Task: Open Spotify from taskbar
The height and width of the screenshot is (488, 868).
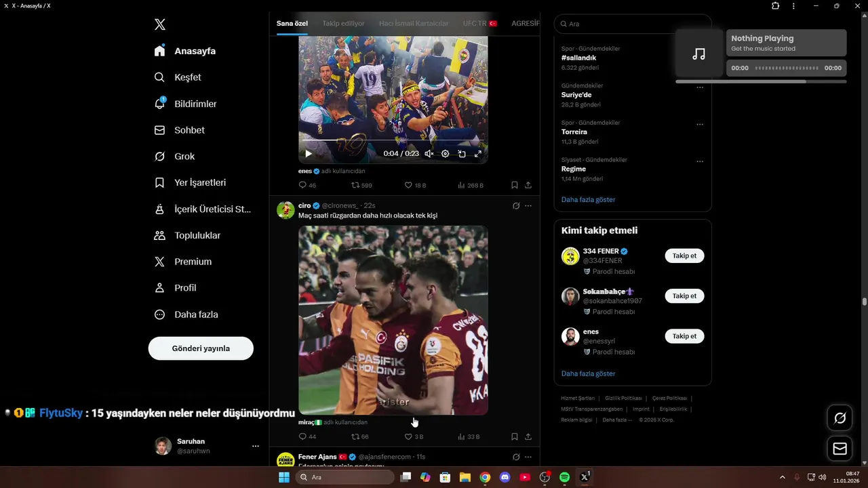Action: [x=564, y=477]
